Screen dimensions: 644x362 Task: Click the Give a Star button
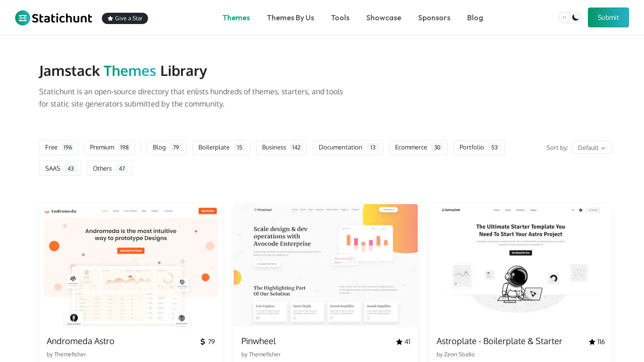(125, 18)
